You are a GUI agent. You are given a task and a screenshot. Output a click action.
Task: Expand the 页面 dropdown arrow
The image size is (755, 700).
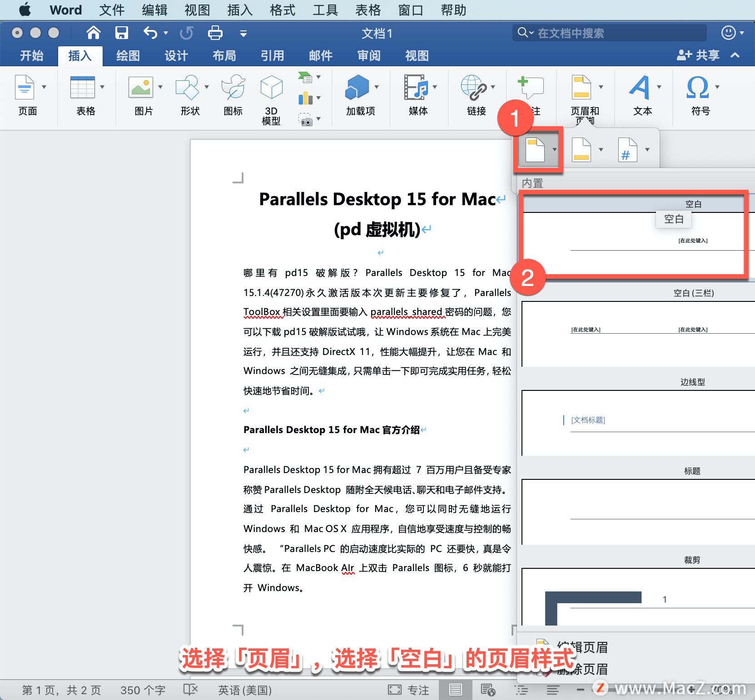click(x=44, y=87)
